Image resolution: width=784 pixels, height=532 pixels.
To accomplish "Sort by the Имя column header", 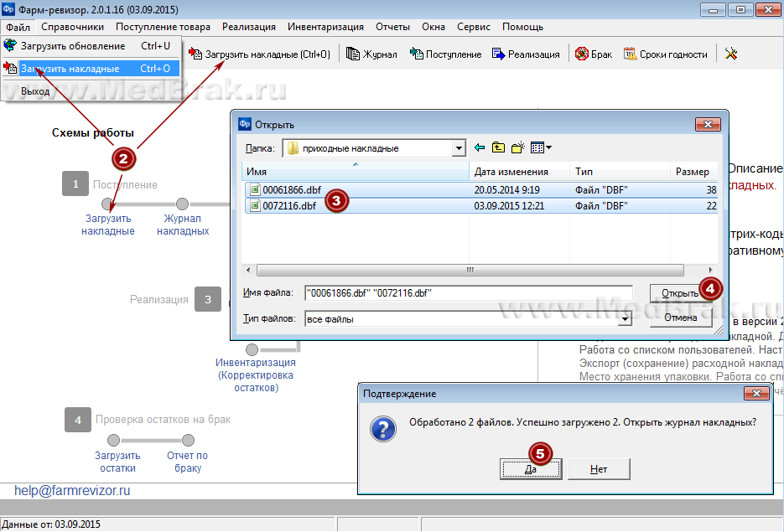I will pyautogui.click(x=356, y=172).
